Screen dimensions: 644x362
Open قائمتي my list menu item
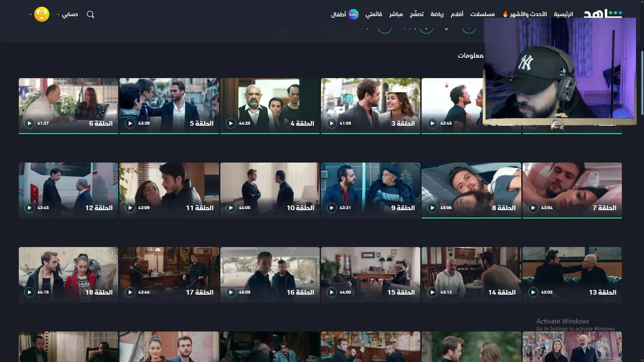[x=374, y=14]
